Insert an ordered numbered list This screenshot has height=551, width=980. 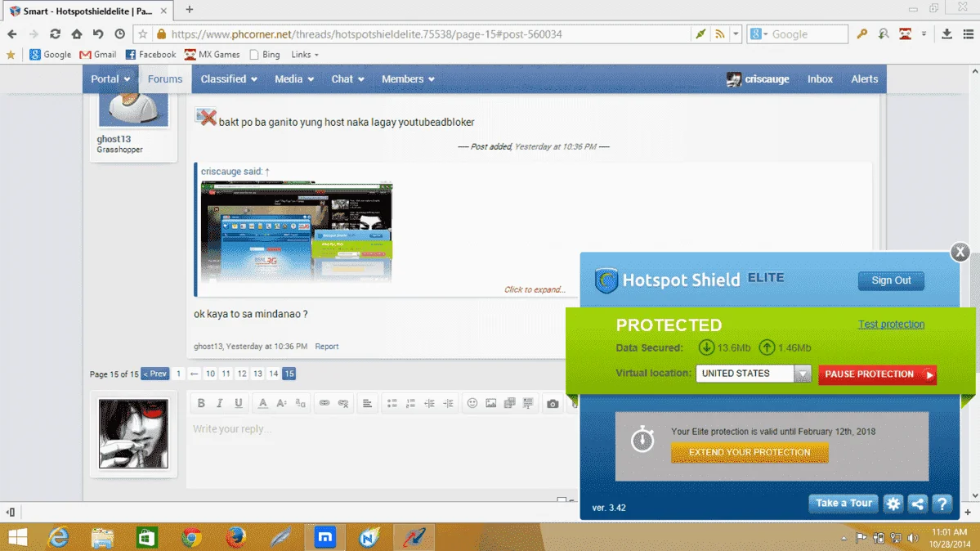(410, 403)
